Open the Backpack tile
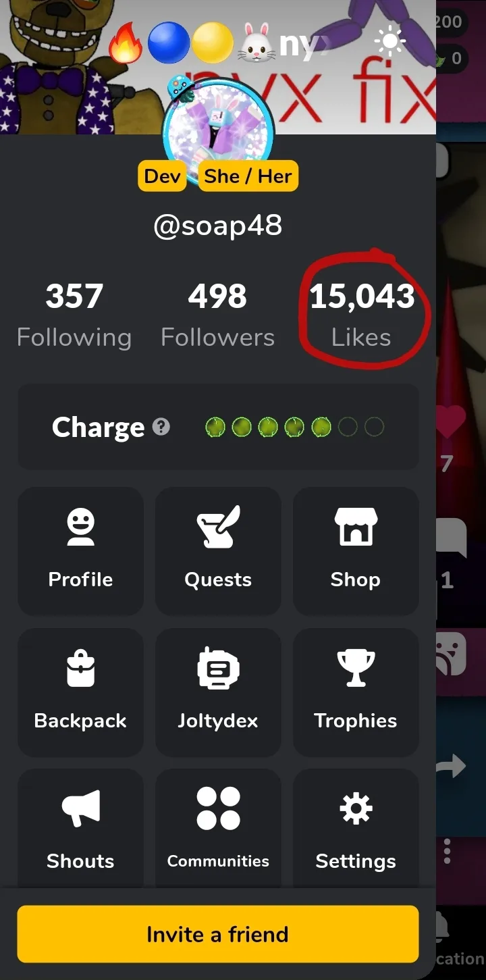Screen dimensions: 486x980 80,692
